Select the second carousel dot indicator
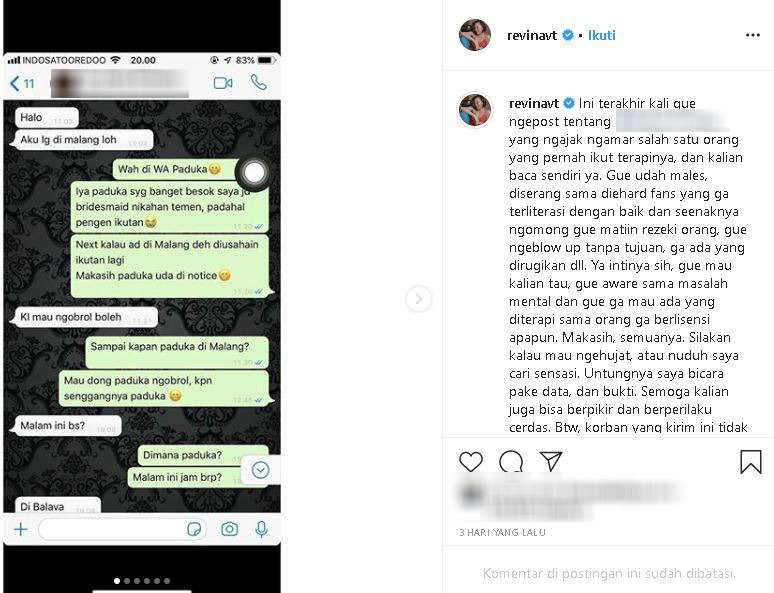774x593 pixels. [x=127, y=581]
